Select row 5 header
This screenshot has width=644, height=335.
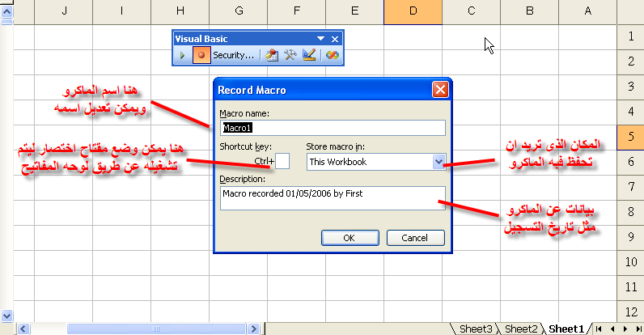630,137
